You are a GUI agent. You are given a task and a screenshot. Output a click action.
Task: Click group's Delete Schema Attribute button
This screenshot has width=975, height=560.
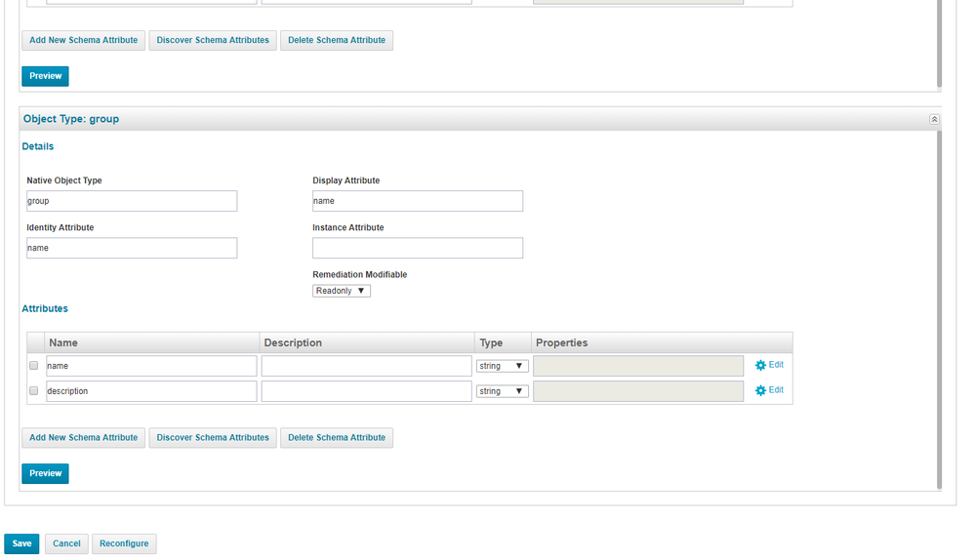[x=337, y=438]
